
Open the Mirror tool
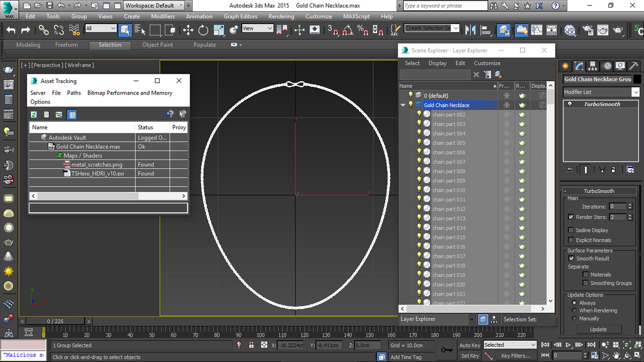click(x=470, y=31)
